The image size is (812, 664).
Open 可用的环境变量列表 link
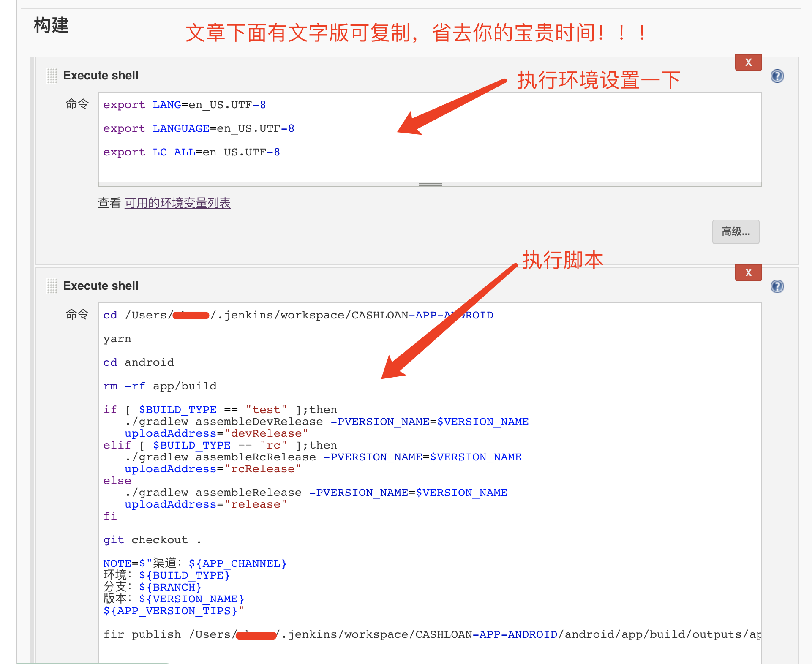pos(177,203)
